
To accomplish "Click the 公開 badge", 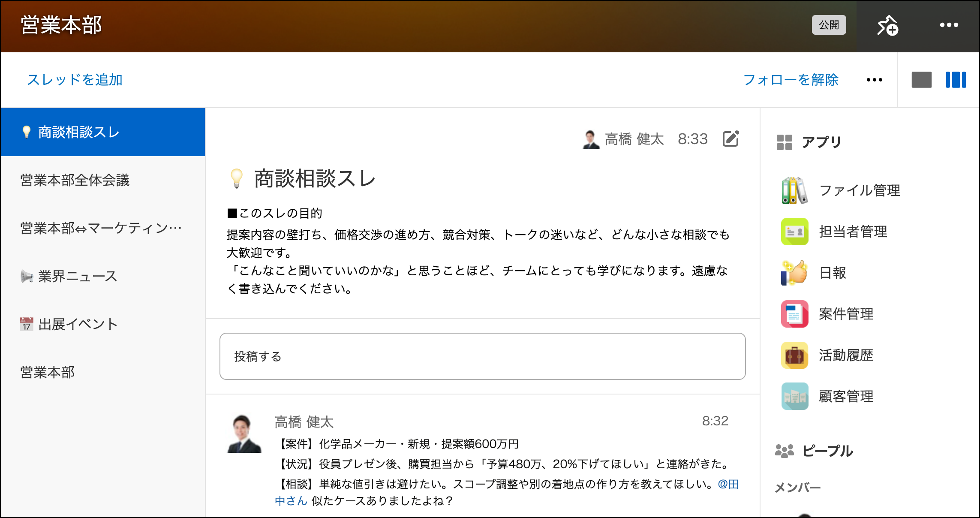I will [829, 25].
